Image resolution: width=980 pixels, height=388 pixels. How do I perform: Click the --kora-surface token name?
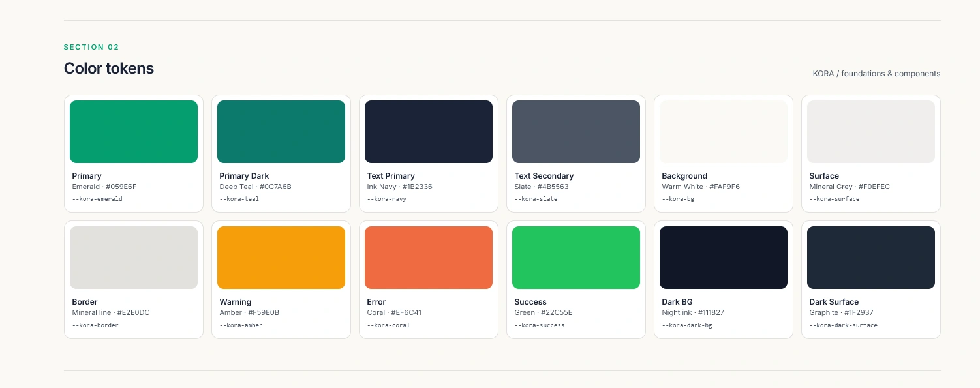tap(835, 199)
